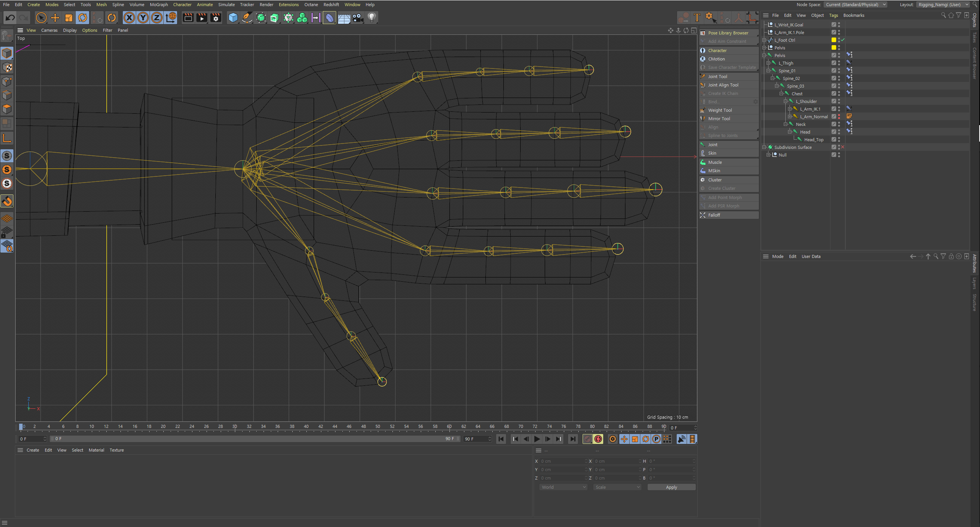
Task: Select the Spline Pen tool icon
Action: click(247, 18)
